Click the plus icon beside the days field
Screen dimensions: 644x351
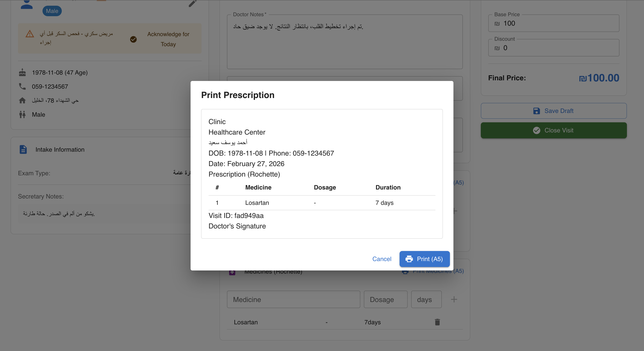[x=454, y=299]
